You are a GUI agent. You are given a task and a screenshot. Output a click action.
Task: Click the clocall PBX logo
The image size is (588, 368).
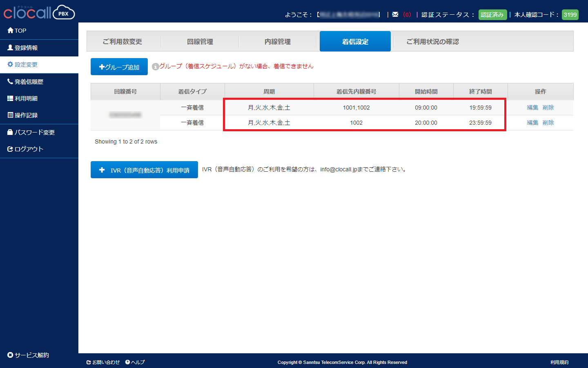point(39,12)
